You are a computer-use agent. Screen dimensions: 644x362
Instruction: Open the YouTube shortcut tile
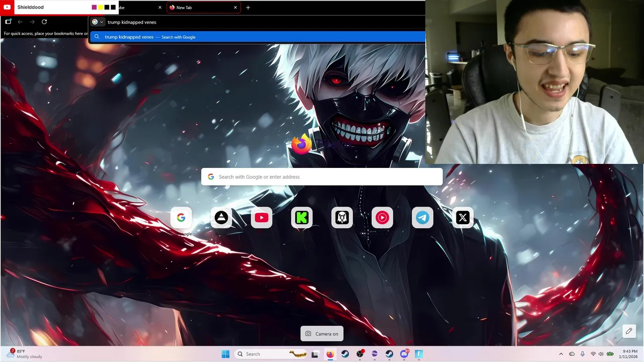click(x=262, y=218)
